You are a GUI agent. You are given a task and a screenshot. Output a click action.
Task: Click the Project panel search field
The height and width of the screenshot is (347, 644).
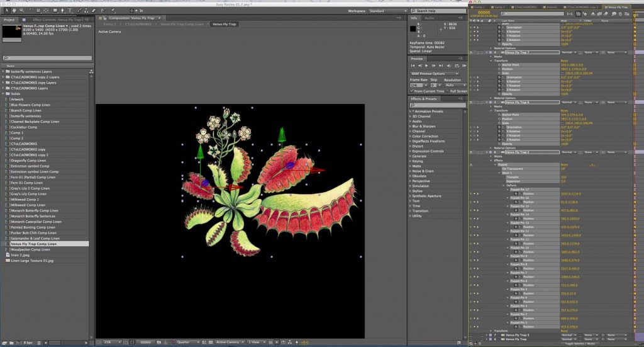point(47,58)
